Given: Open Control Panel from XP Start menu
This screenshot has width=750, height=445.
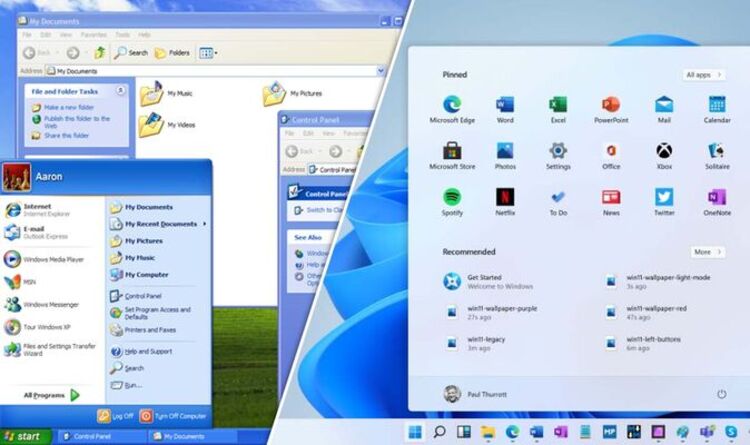Looking at the screenshot, I should point(136,296).
